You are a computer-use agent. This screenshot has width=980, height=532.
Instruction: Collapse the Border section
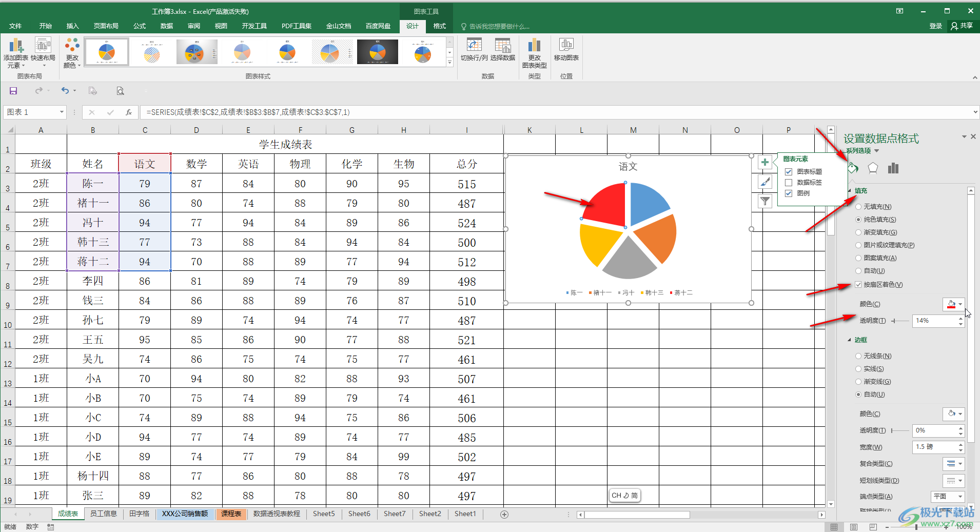tap(850, 340)
